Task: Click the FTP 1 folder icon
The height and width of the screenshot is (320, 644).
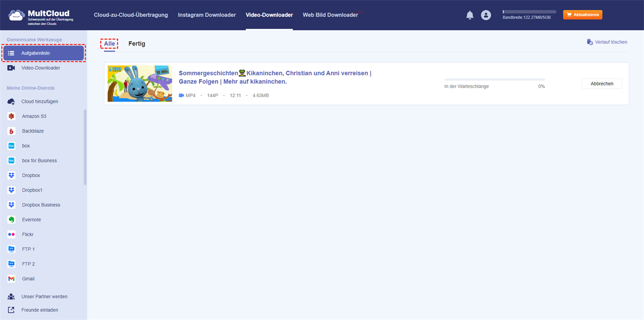Action: 11,249
